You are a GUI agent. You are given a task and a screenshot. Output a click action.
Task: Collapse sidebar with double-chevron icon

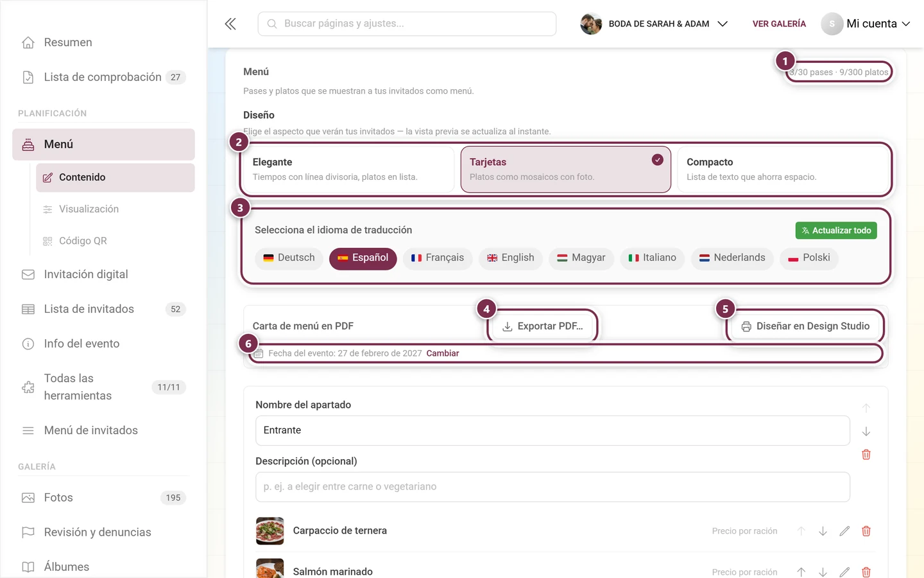coord(230,24)
